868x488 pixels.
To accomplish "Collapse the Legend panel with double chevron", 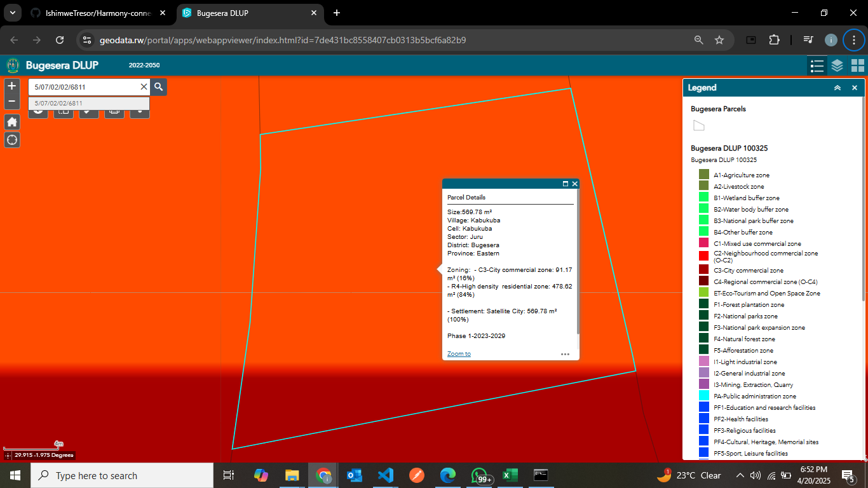I will 837,88.
